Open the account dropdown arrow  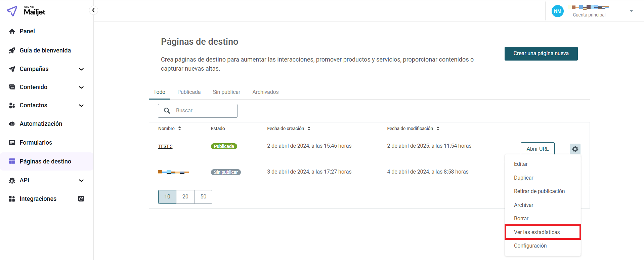(x=631, y=11)
